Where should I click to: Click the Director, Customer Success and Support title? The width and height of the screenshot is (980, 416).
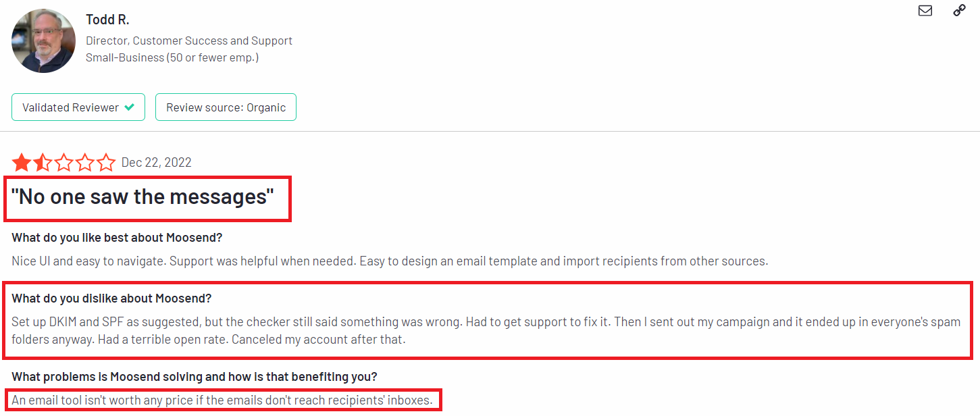coord(188,41)
